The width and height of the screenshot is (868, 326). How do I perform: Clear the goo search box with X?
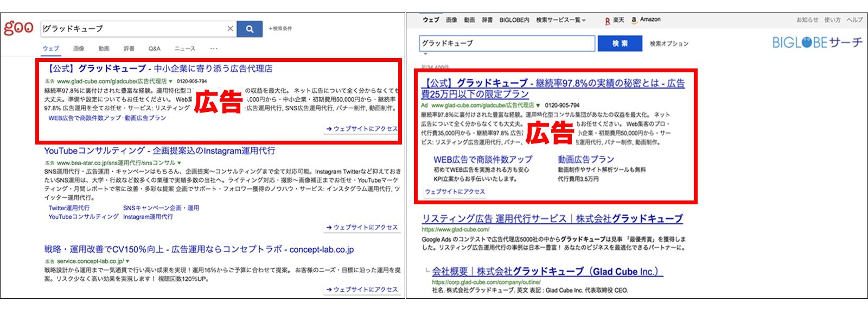pyautogui.click(x=230, y=29)
